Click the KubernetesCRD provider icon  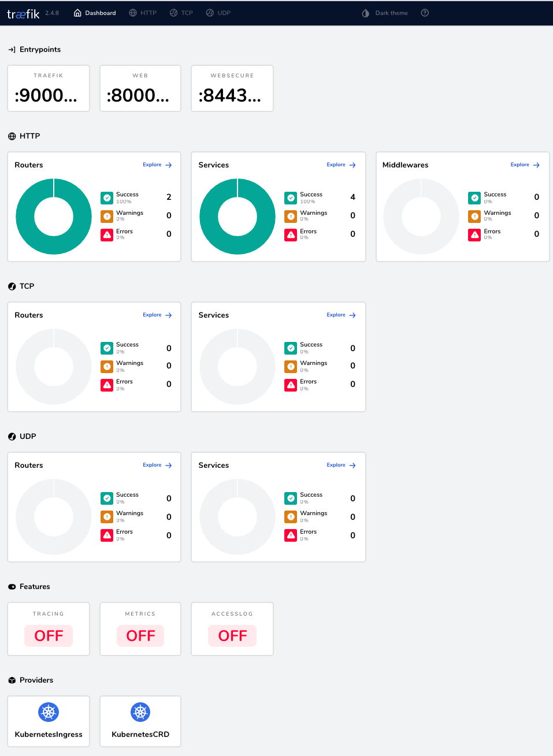coord(140,712)
